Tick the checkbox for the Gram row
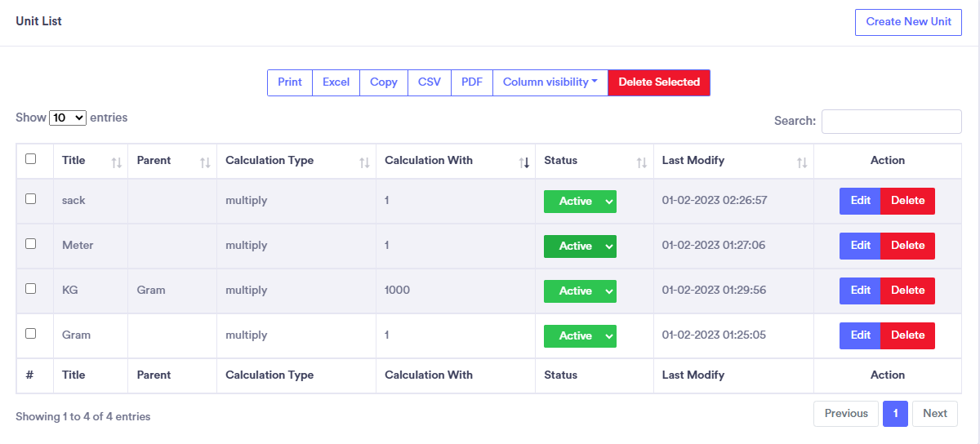980x444 pixels. point(31,333)
